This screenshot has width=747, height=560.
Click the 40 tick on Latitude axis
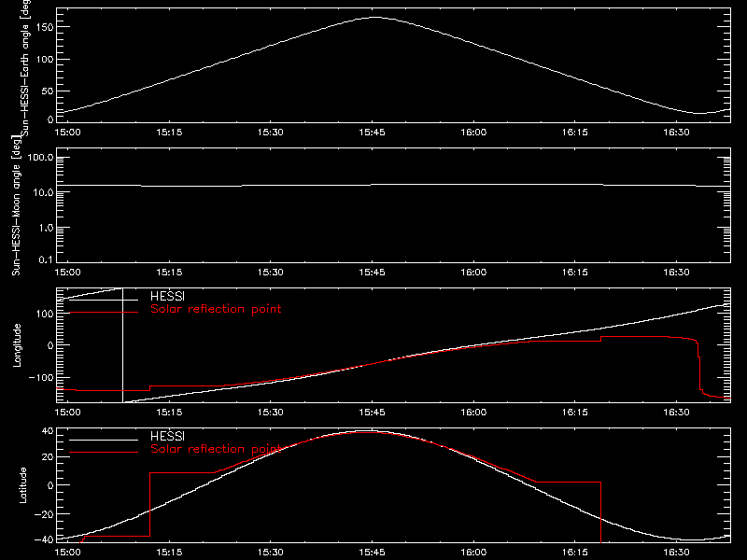[48, 431]
